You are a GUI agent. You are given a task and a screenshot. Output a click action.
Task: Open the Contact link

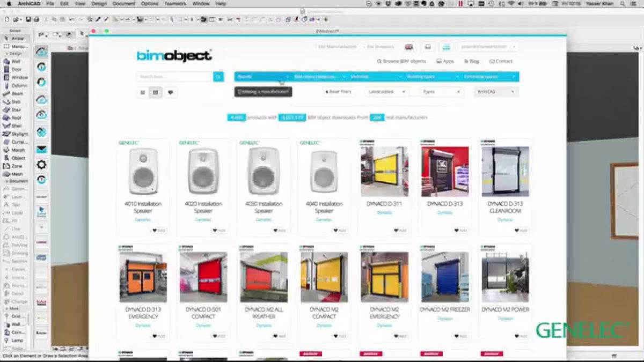(x=501, y=62)
